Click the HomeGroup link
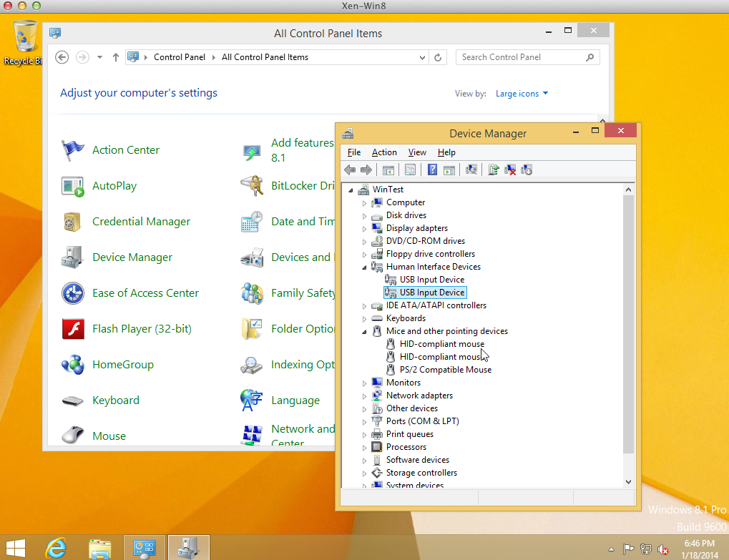Viewport: 729px width, 560px height. [122, 365]
